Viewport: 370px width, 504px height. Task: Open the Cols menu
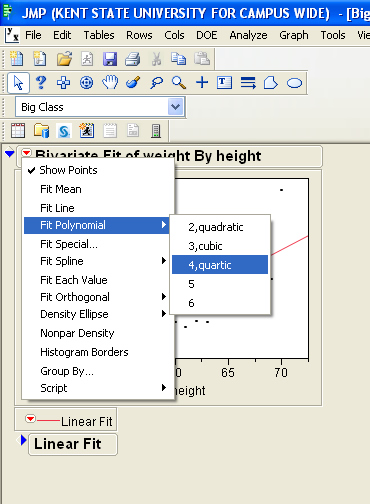[174, 35]
